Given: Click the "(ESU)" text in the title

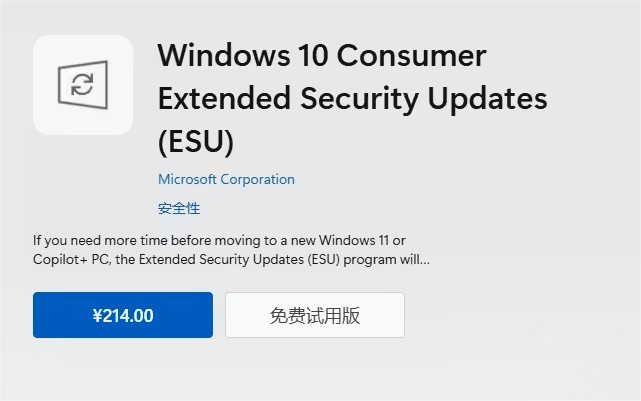Looking at the screenshot, I should tap(196, 142).
